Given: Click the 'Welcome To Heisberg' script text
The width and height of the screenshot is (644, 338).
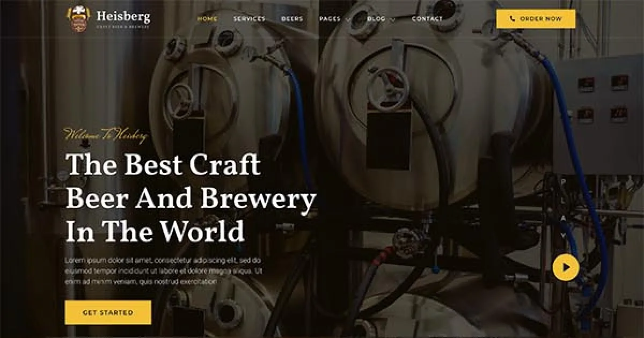Looking at the screenshot, I should coord(106,135).
